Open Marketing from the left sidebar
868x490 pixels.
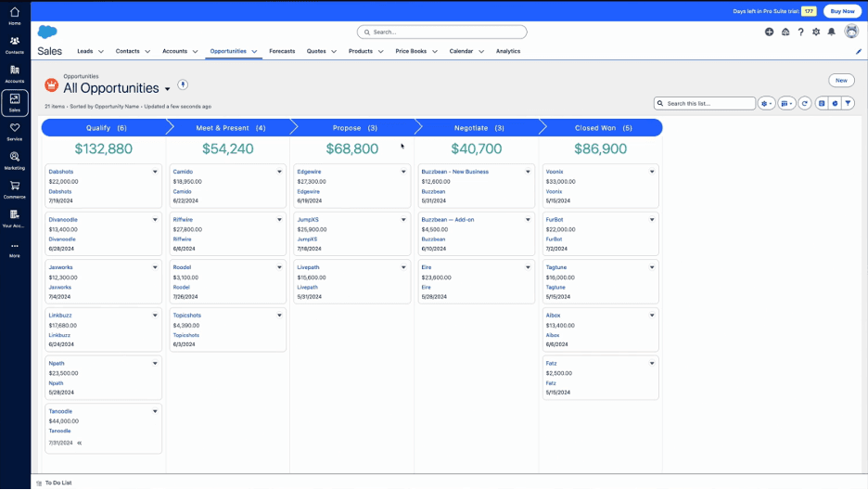click(x=15, y=161)
